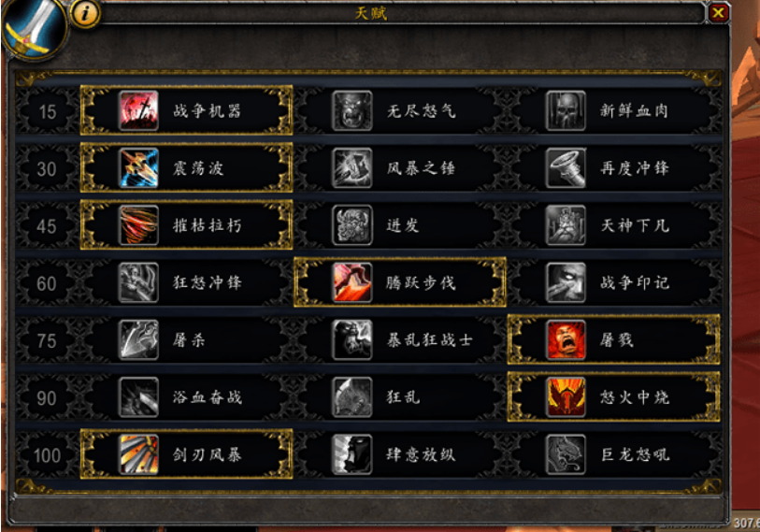The width and height of the screenshot is (760, 532).
Task: Select the 暴乱狂战士 talent icon
Action: (x=352, y=340)
